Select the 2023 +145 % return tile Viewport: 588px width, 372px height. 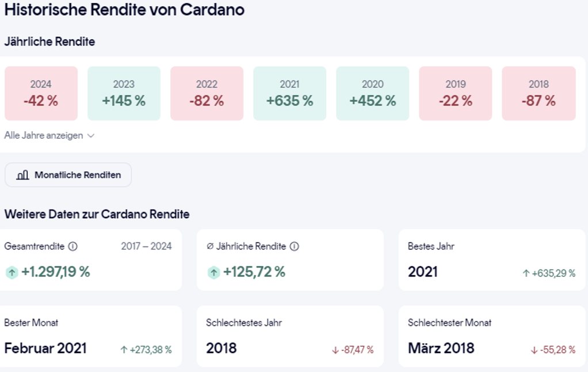pos(124,93)
